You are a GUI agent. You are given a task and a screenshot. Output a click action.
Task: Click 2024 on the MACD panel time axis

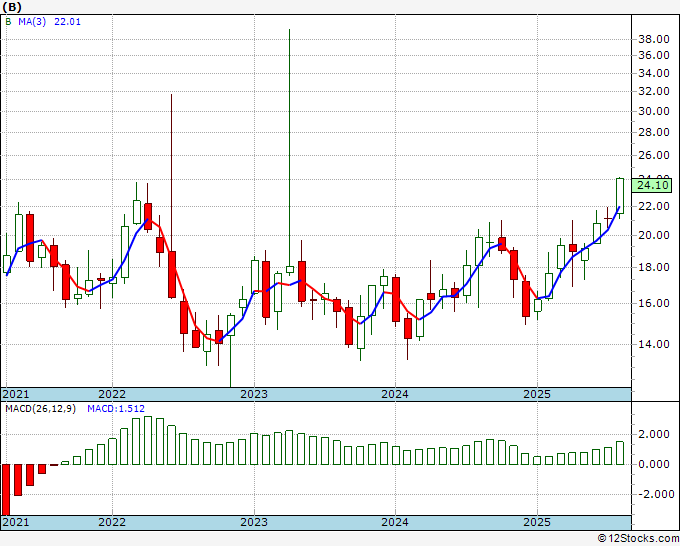[395, 522]
